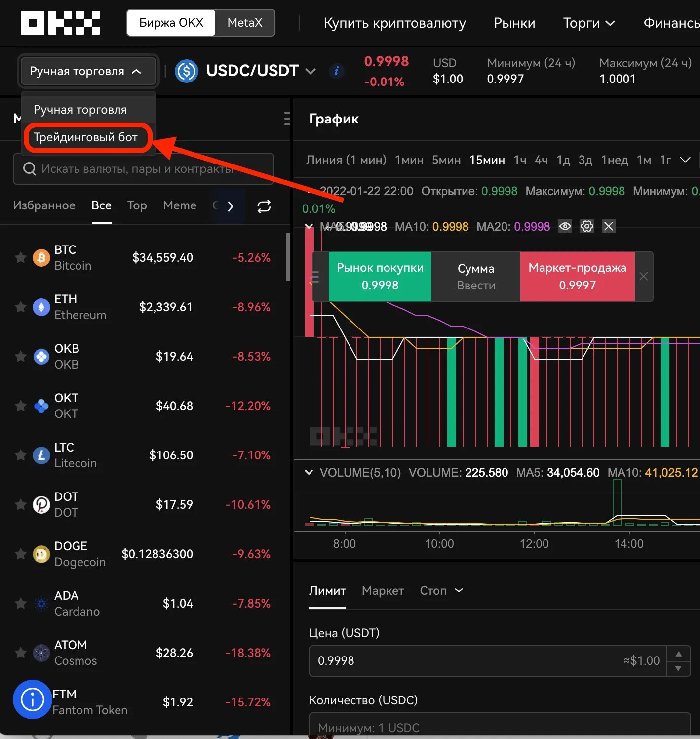Switch to Meme tab
Screen dimensions: 700x739
(180, 205)
